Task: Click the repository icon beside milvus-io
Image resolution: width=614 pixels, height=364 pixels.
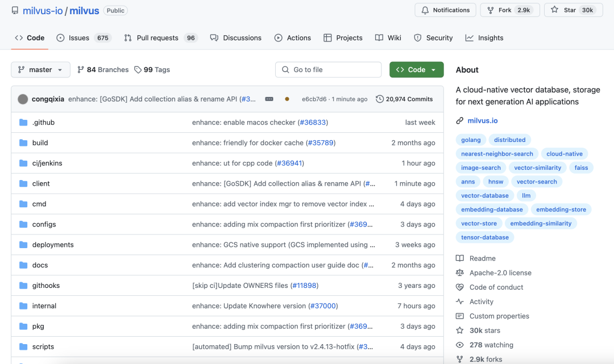Action: (x=15, y=10)
